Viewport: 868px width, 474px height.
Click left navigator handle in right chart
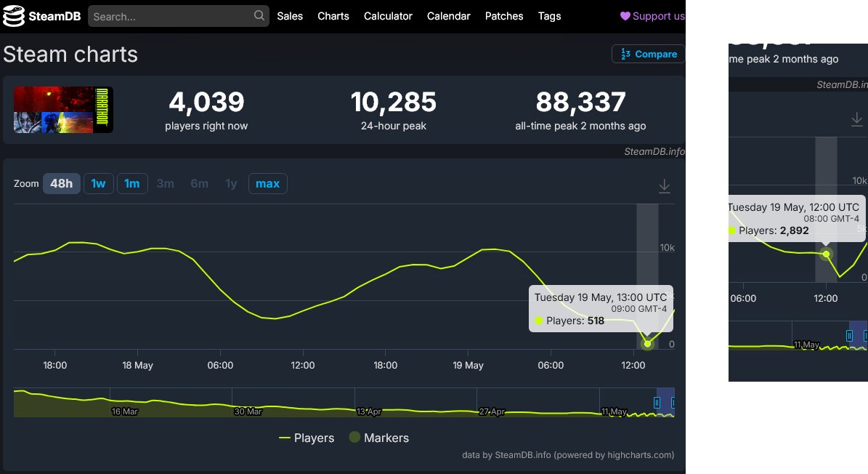coord(849,335)
